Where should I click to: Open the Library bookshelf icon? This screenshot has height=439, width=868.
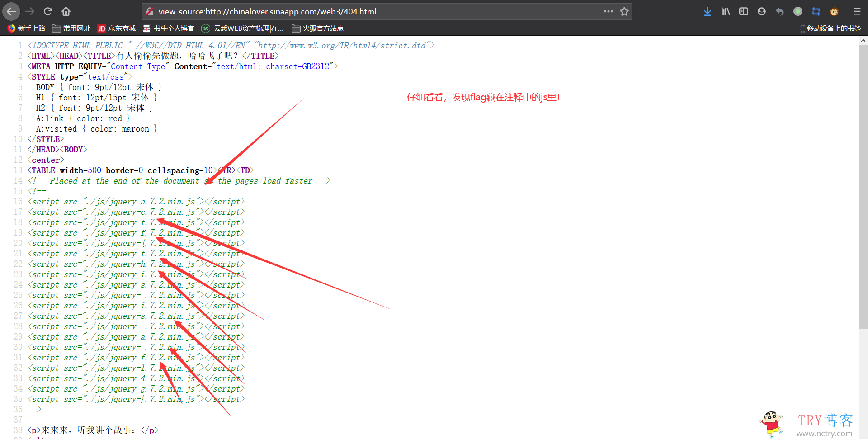pyautogui.click(x=726, y=11)
